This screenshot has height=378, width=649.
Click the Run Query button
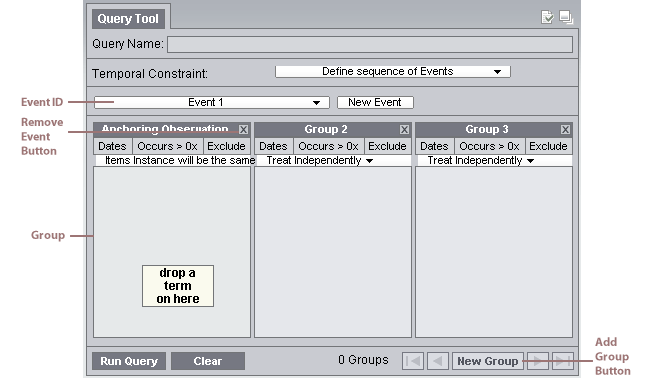click(129, 361)
